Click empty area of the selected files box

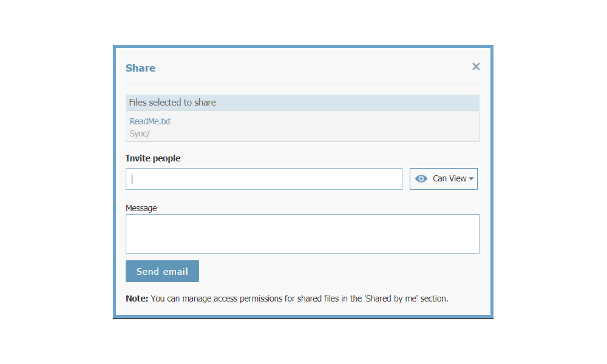point(325,127)
